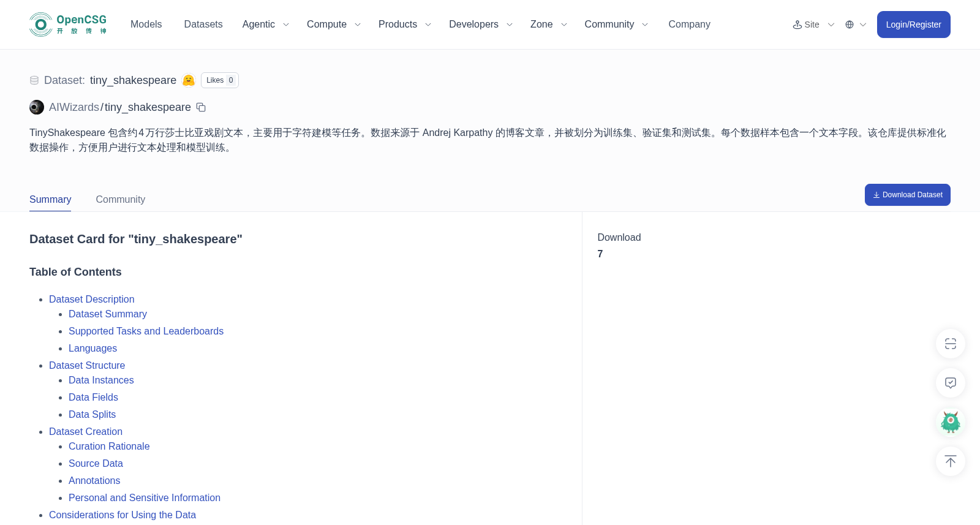Click the Hugging Face emoji badge

coord(189,80)
